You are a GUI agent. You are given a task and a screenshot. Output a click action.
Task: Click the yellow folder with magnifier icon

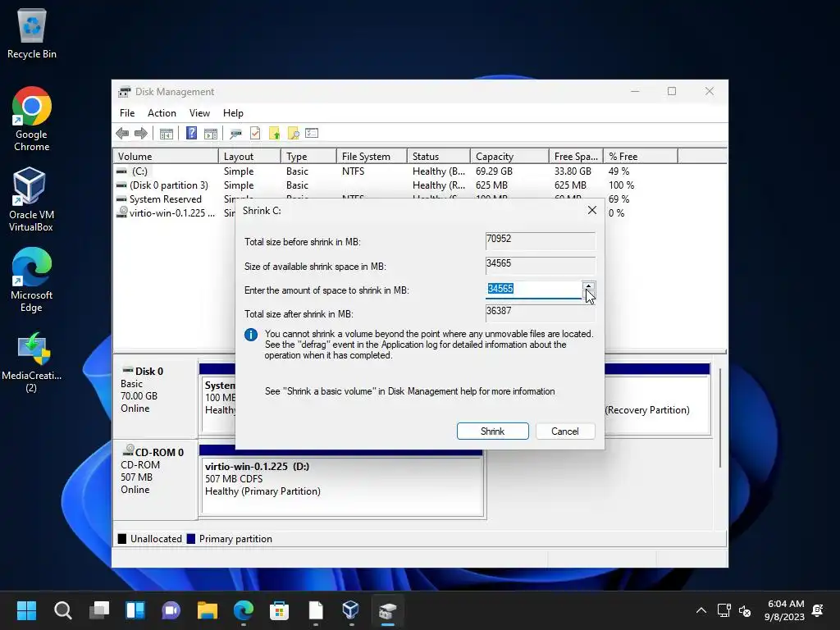coord(293,133)
